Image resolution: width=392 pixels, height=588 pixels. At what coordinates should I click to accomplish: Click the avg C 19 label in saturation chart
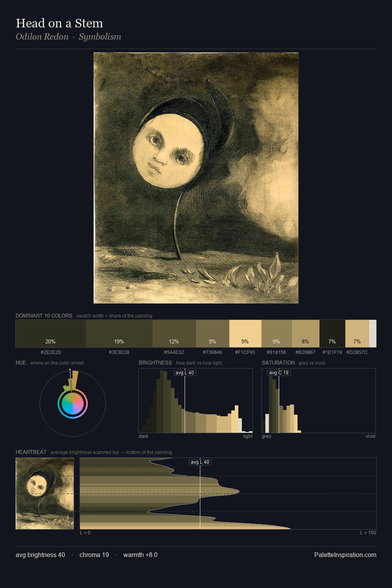click(x=279, y=373)
